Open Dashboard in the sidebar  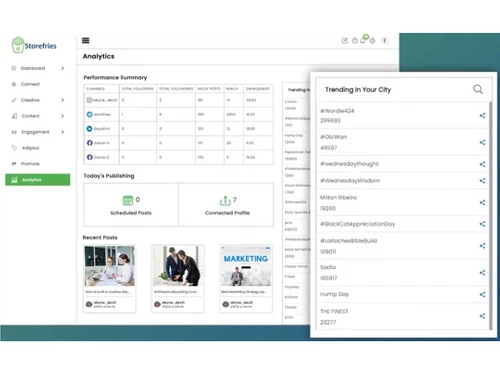point(33,68)
